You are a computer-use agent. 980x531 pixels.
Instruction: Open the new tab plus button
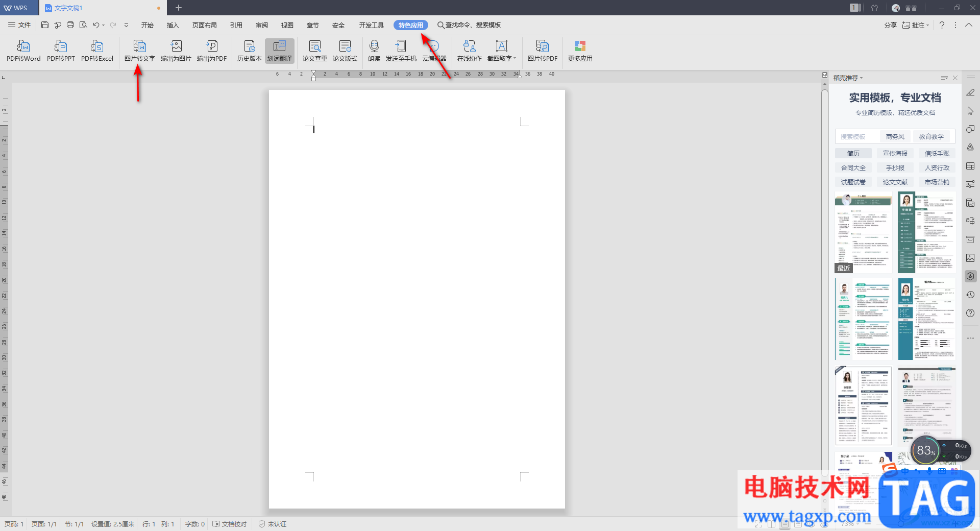tap(179, 8)
